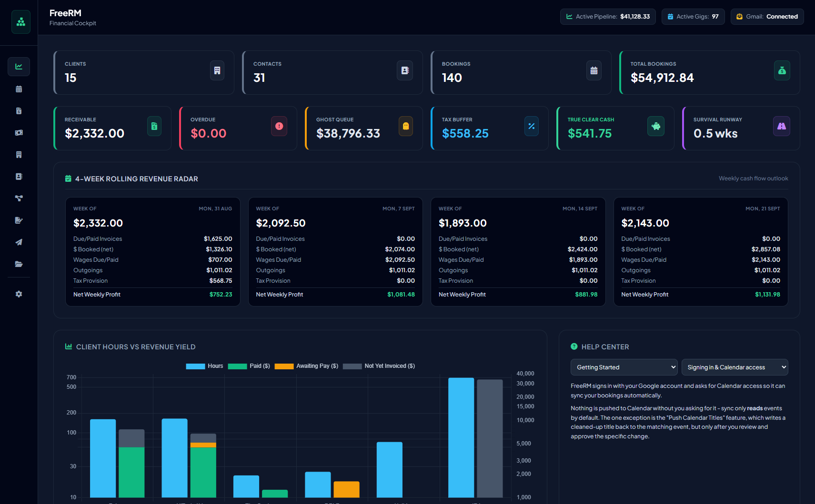Open the settings gear sidebar icon
The image size is (815, 504).
pos(19,294)
